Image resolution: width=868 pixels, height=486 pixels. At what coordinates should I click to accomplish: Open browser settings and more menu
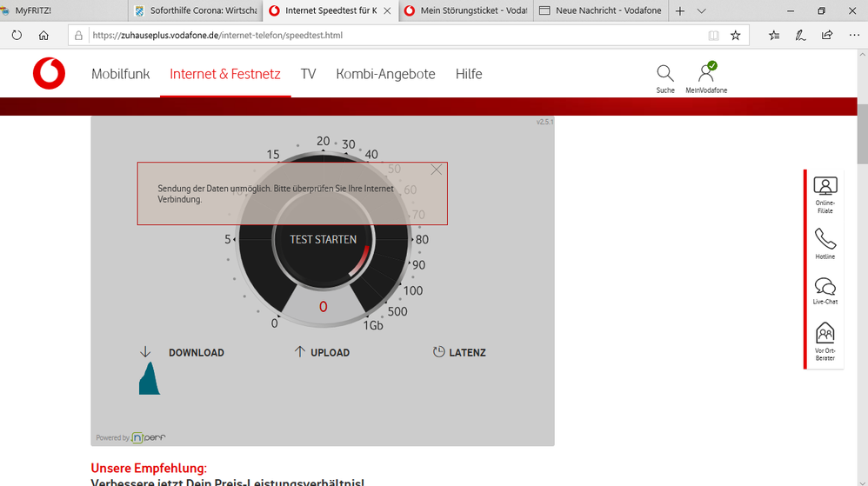coord(854,36)
